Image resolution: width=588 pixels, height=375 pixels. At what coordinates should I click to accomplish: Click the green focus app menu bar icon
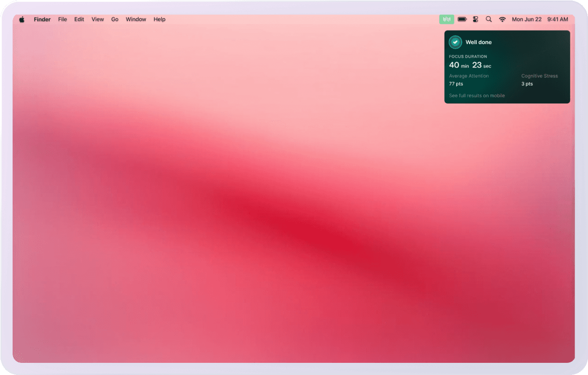click(447, 19)
